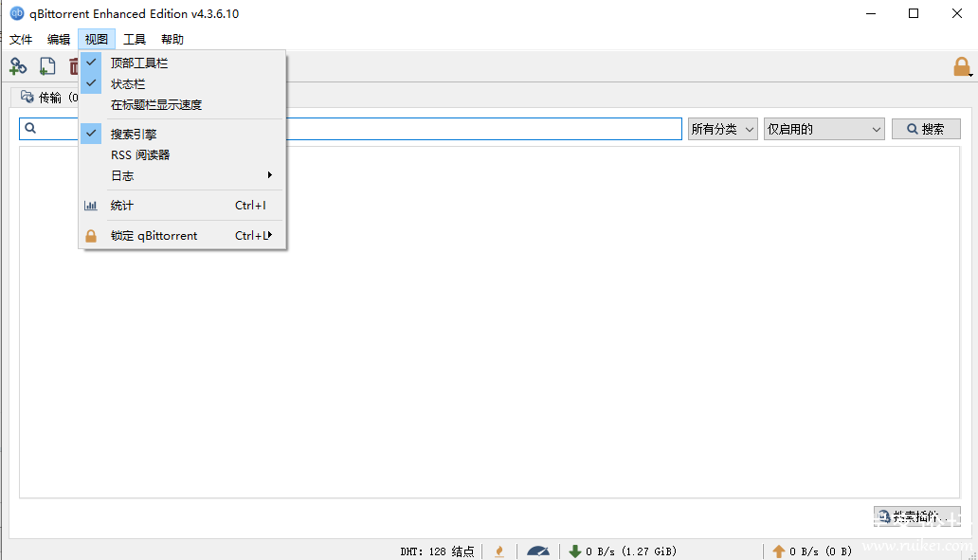Enable RSS 阅读器 in the view menu

[183, 154]
